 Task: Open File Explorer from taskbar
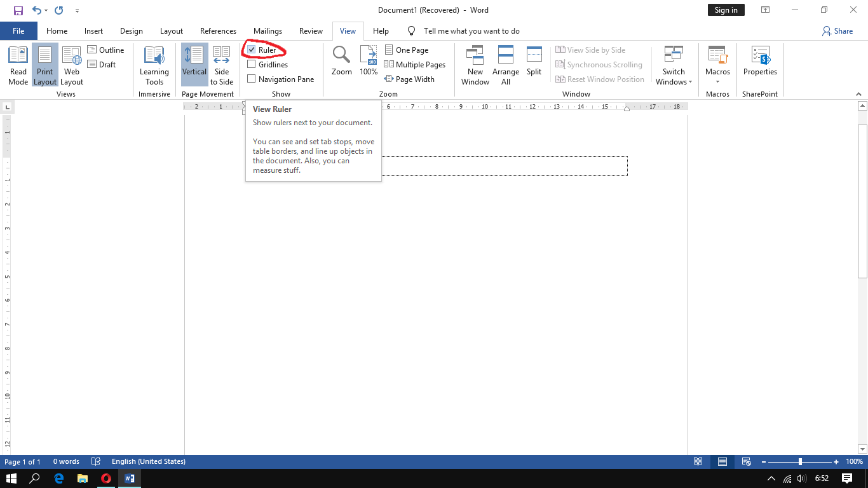coord(82,478)
